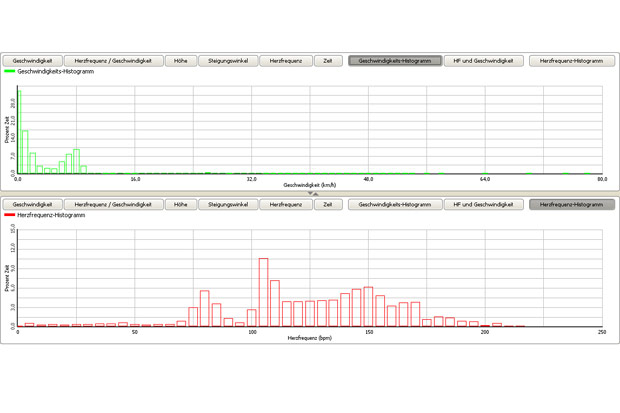The image size is (620, 413).
Task: Open Höhe tab in bottom panel
Action: [180, 204]
